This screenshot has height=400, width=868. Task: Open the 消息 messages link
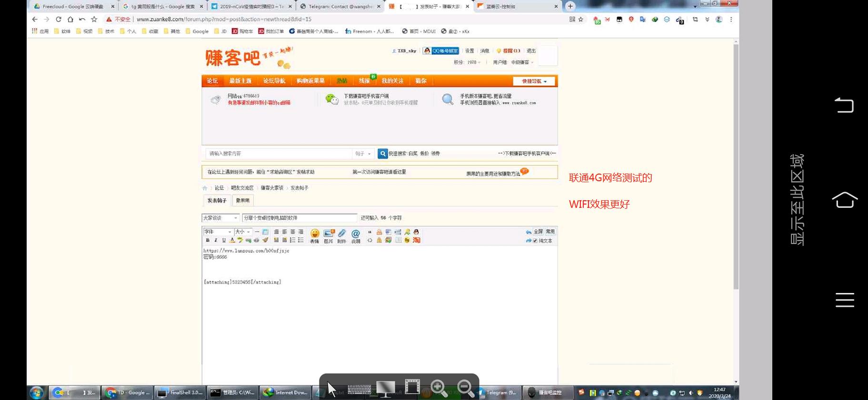pyautogui.click(x=485, y=51)
